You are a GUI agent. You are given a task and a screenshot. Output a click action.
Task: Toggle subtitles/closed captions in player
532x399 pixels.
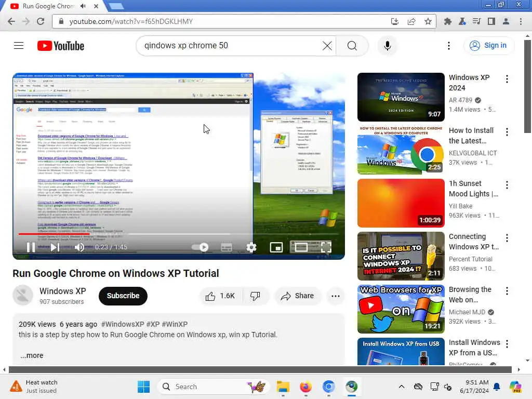(227, 247)
